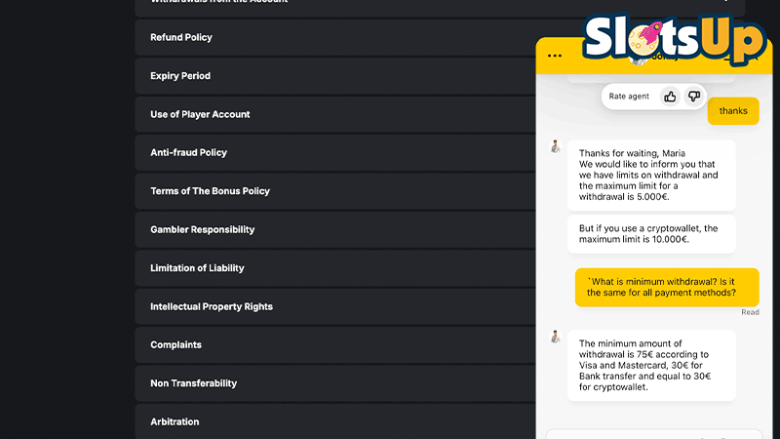Click the yellow 'thanks' message bubble
The height and width of the screenshot is (439, 780).
(x=733, y=111)
